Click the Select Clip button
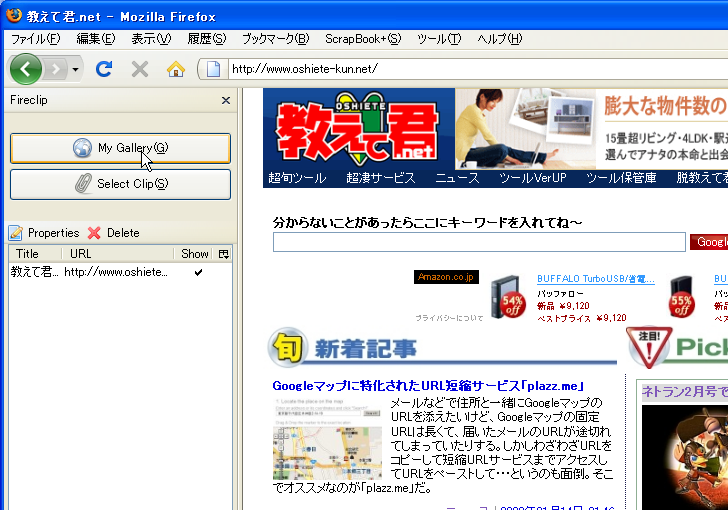This screenshot has height=510, width=728. point(120,184)
